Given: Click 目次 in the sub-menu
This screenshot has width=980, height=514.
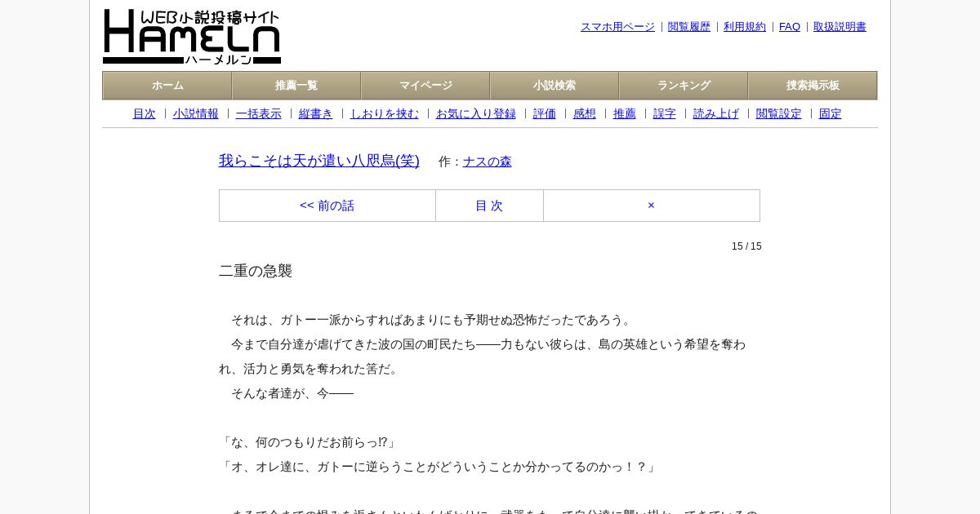Looking at the screenshot, I should click(x=145, y=114).
